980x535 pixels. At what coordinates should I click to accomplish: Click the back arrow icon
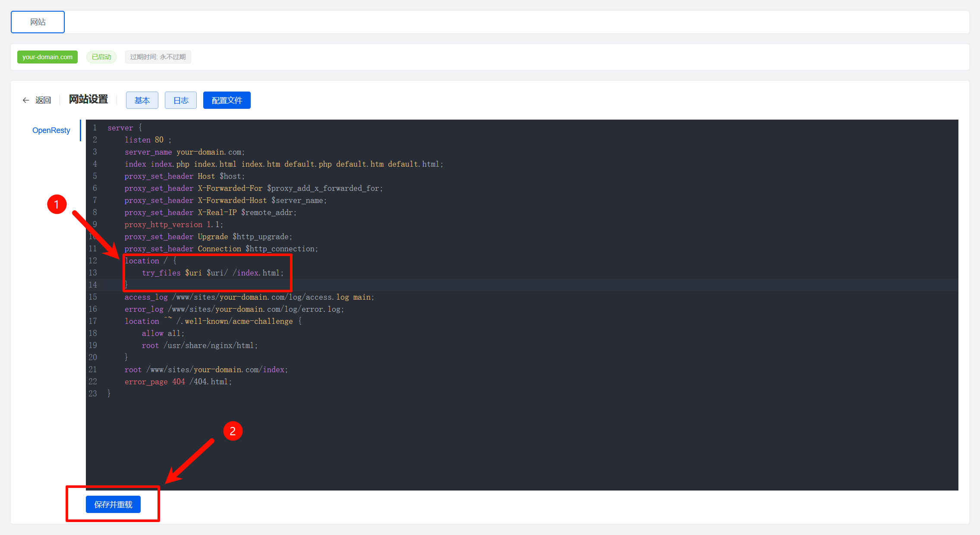pyautogui.click(x=26, y=100)
